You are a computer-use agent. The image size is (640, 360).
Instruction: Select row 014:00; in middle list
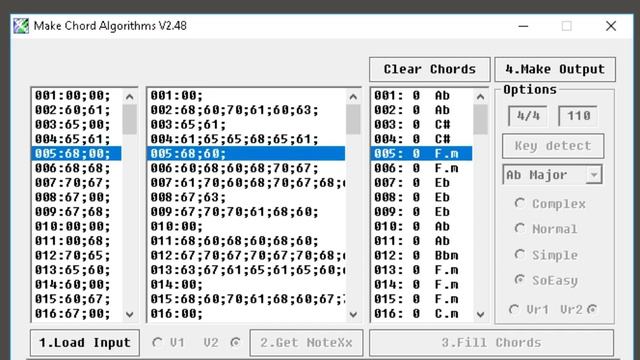(x=247, y=284)
